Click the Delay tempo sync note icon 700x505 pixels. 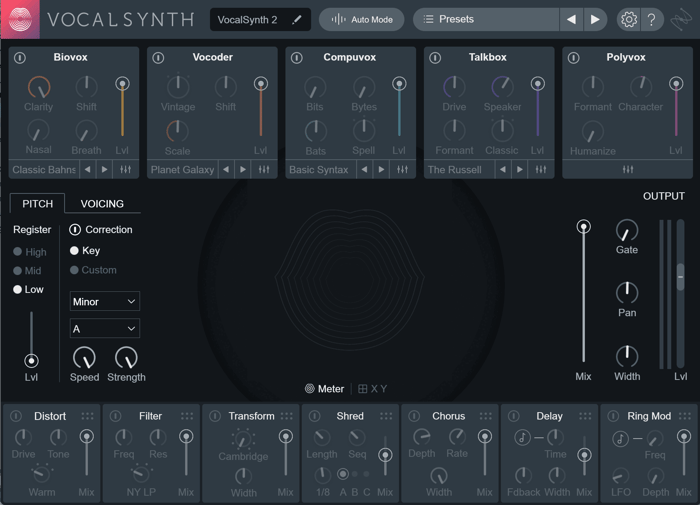coord(522,438)
